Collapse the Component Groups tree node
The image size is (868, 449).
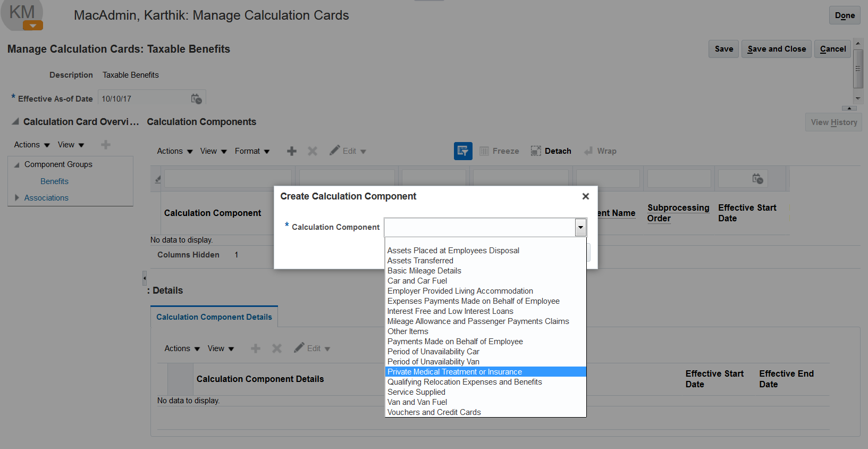(x=17, y=165)
